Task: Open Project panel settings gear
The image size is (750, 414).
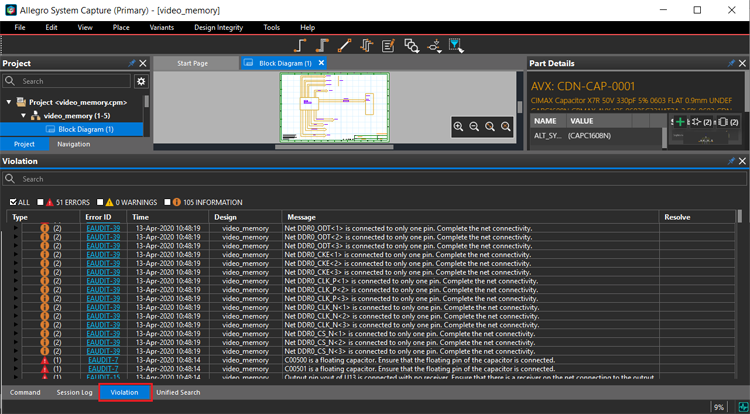Action: coord(141,81)
